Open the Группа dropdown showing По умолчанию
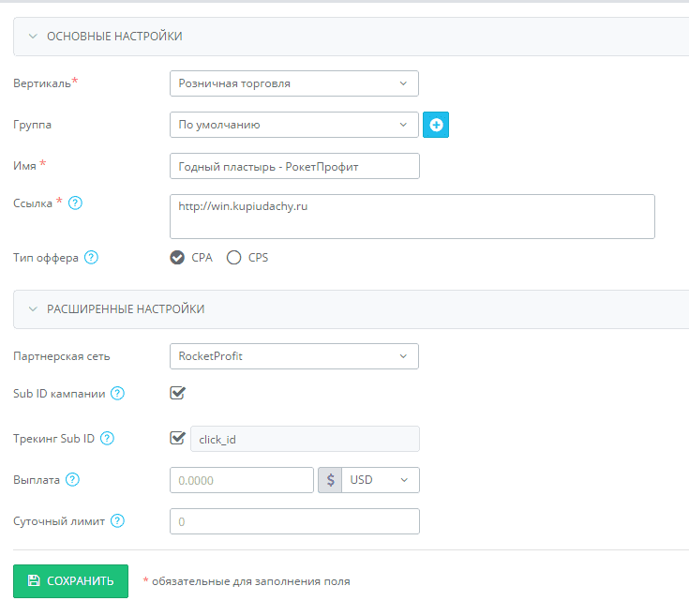Image resolution: width=689 pixels, height=616 pixels. pyautogui.click(x=294, y=125)
